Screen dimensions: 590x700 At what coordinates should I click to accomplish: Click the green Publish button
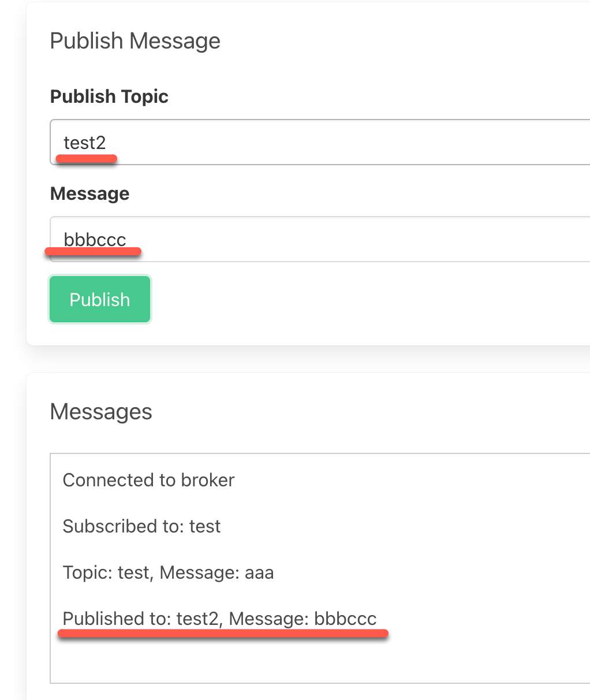pos(100,299)
